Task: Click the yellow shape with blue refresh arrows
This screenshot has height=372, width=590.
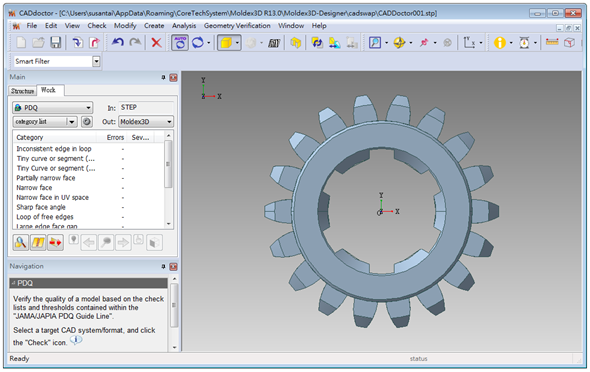Action: pos(317,43)
